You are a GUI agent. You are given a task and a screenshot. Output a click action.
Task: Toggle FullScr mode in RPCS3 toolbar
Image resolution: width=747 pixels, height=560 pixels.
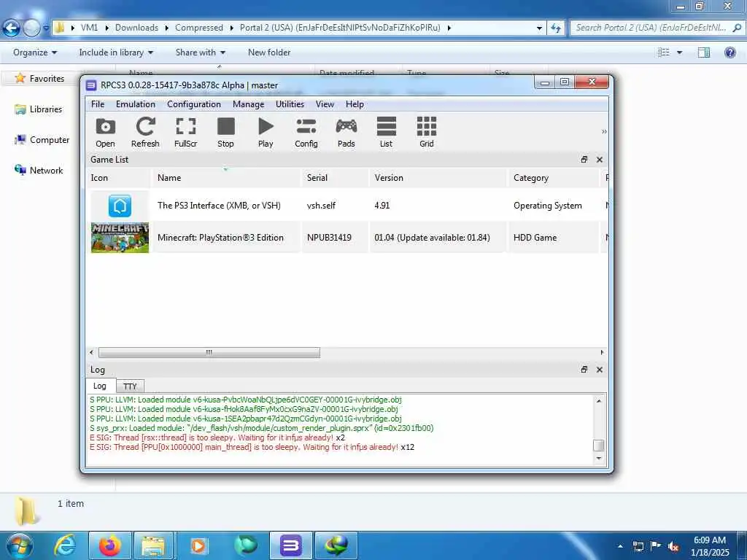click(186, 133)
